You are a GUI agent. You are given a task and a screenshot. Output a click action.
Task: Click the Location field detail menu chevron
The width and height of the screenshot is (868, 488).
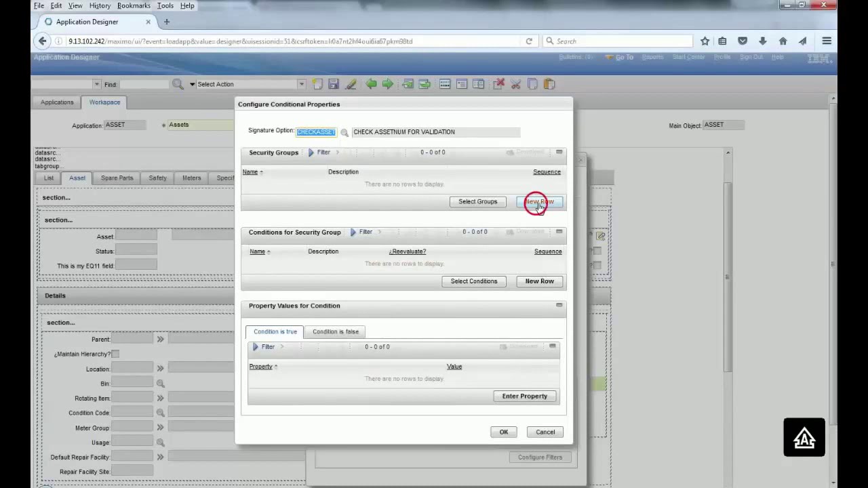pos(161,369)
